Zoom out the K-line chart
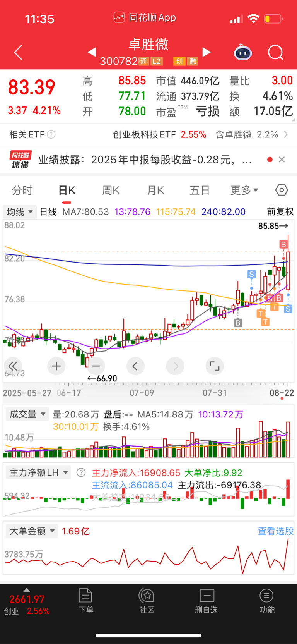This screenshot has height=644, width=297. (96, 366)
